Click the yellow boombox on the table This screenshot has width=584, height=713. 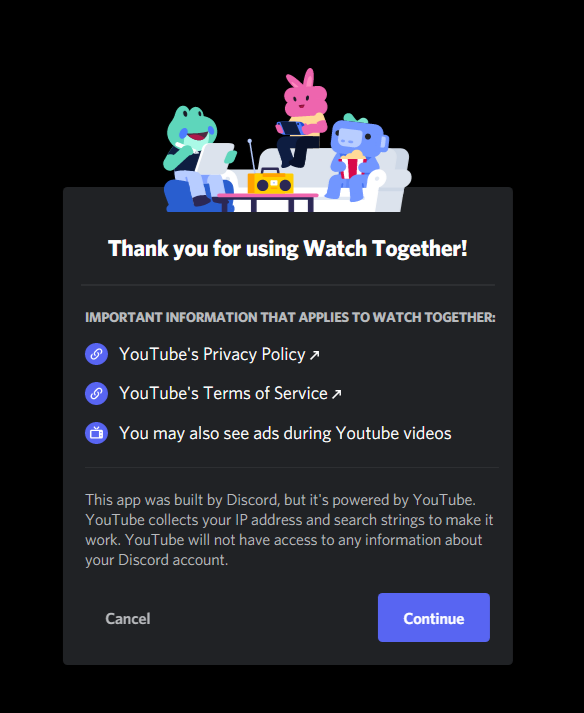click(271, 181)
